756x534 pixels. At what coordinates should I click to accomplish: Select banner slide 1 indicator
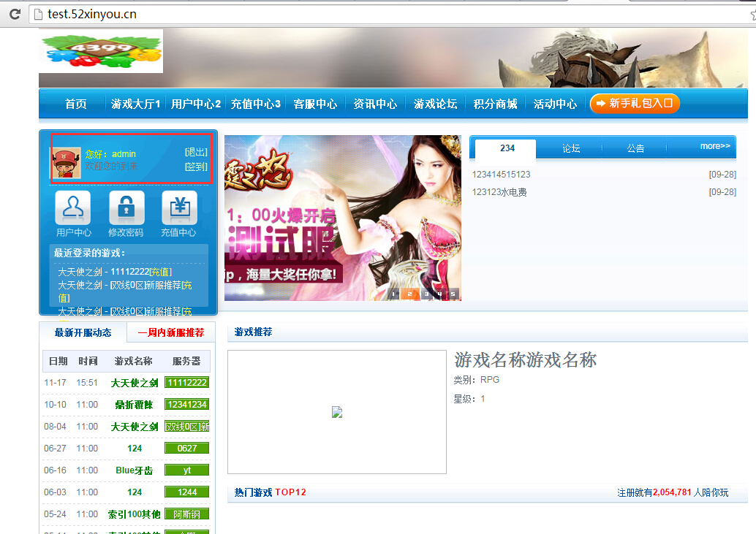click(x=393, y=294)
